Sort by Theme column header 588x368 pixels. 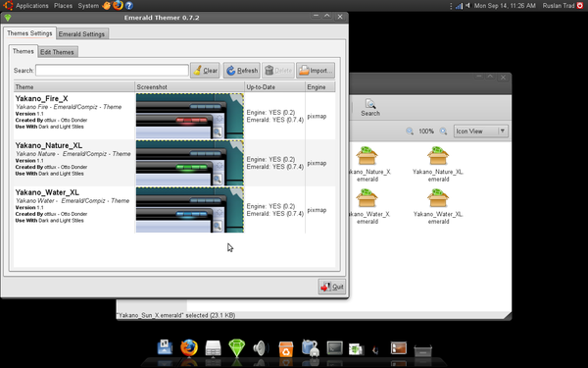(74, 86)
